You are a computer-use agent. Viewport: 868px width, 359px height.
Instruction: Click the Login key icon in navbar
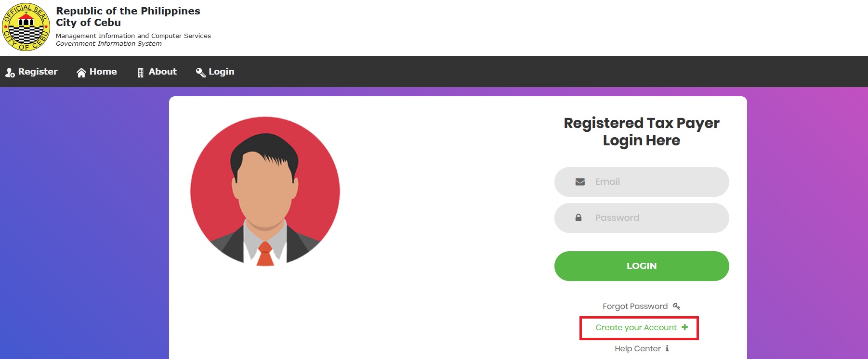200,73
